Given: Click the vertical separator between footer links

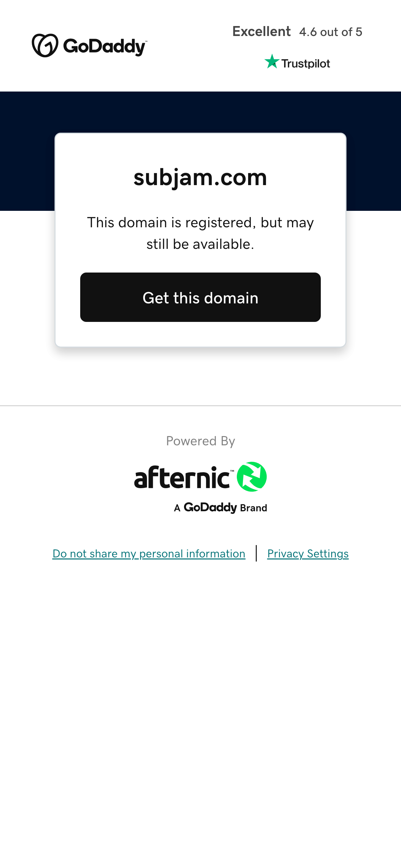Looking at the screenshot, I should (x=256, y=553).
